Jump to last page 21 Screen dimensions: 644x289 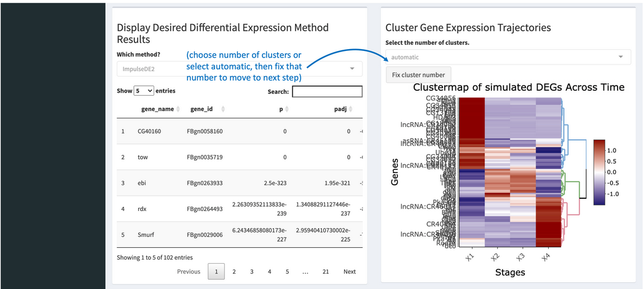(326, 271)
